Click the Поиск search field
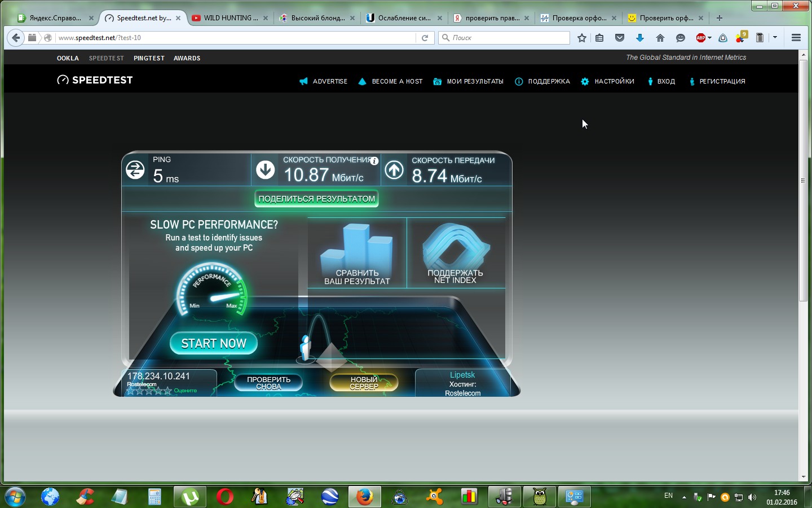The height and width of the screenshot is (508, 812). (x=505, y=38)
